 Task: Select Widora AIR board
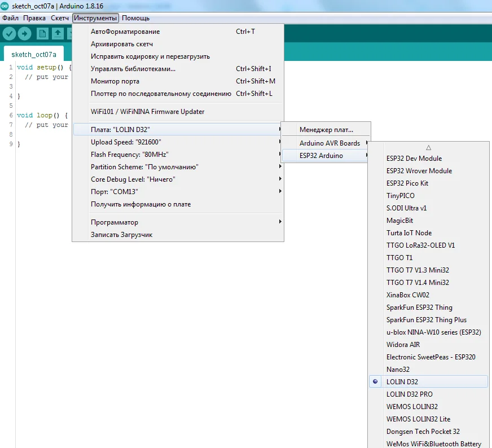429,345
